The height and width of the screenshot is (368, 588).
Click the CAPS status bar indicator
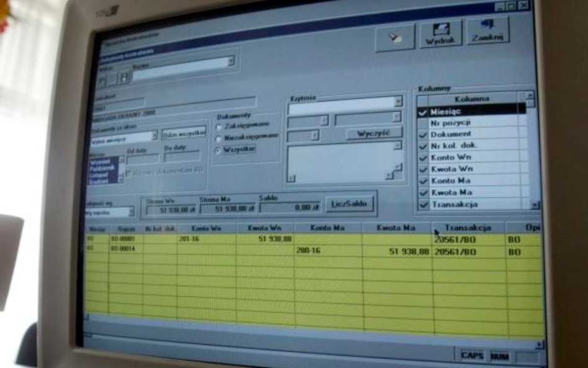pyautogui.click(x=471, y=355)
